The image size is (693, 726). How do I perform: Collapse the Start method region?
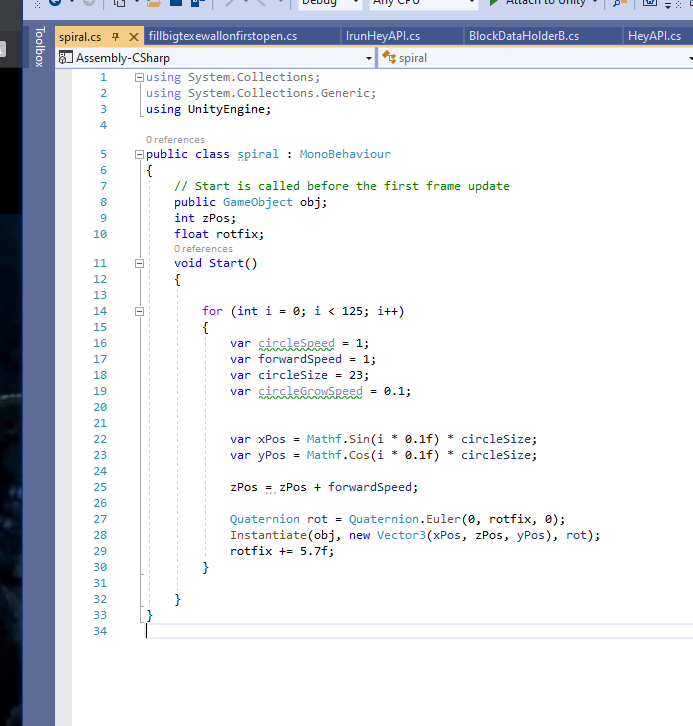tap(139, 263)
